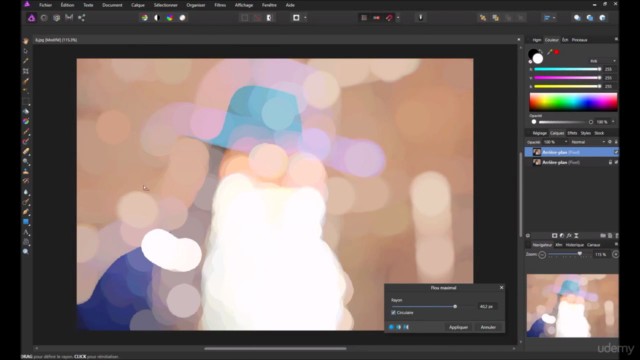
Task: Apply Auto Levels from the toolbar
Action: point(144,18)
